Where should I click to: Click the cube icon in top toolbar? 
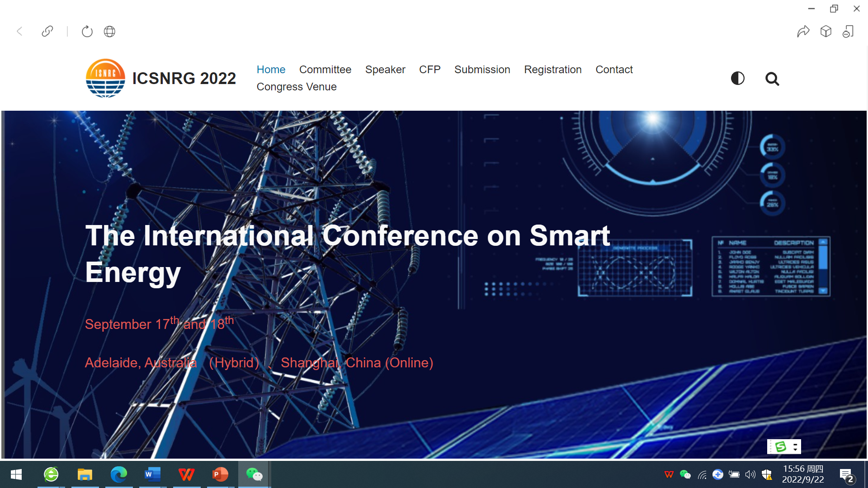tap(826, 31)
